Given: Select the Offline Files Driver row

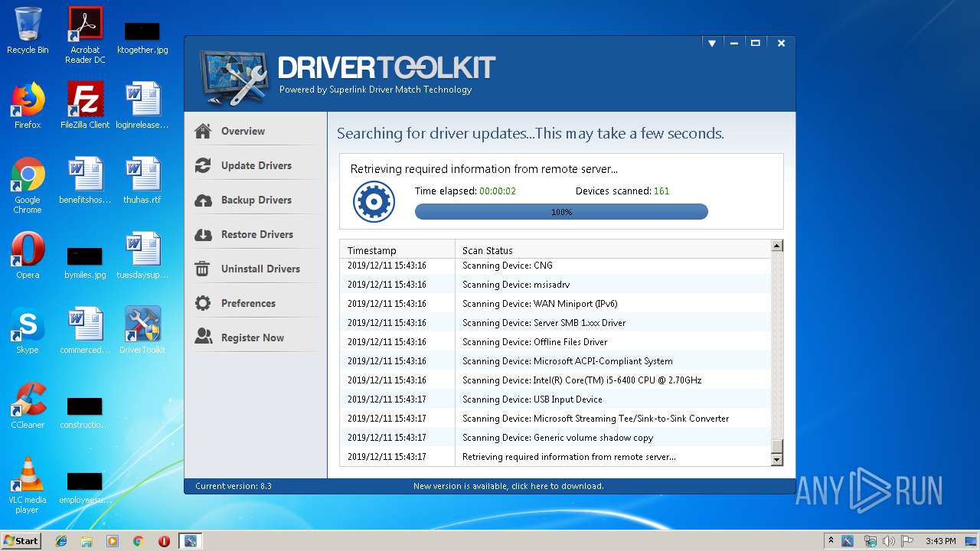Looking at the screenshot, I should coord(555,342).
